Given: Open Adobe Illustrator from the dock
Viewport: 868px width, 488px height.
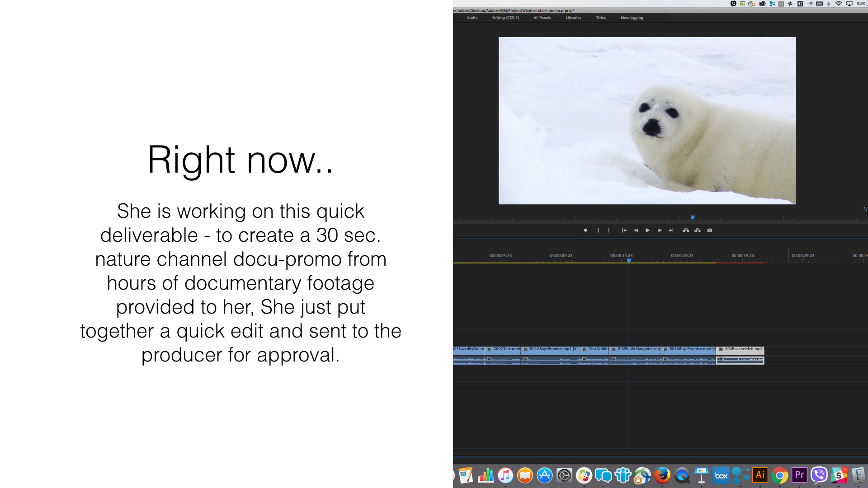Looking at the screenshot, I should point(760,475).
